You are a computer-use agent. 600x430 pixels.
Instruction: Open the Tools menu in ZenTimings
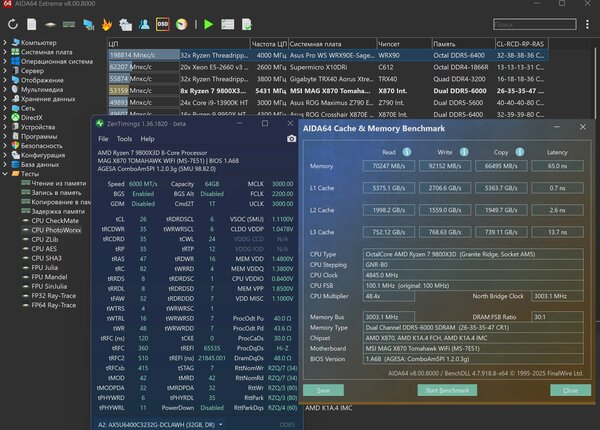(x=124, y=139)
